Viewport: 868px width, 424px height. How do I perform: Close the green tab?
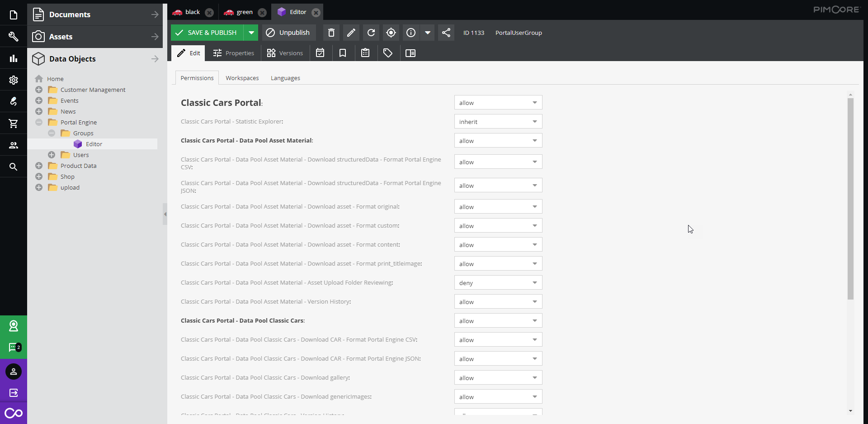click(x=262, y=12)
